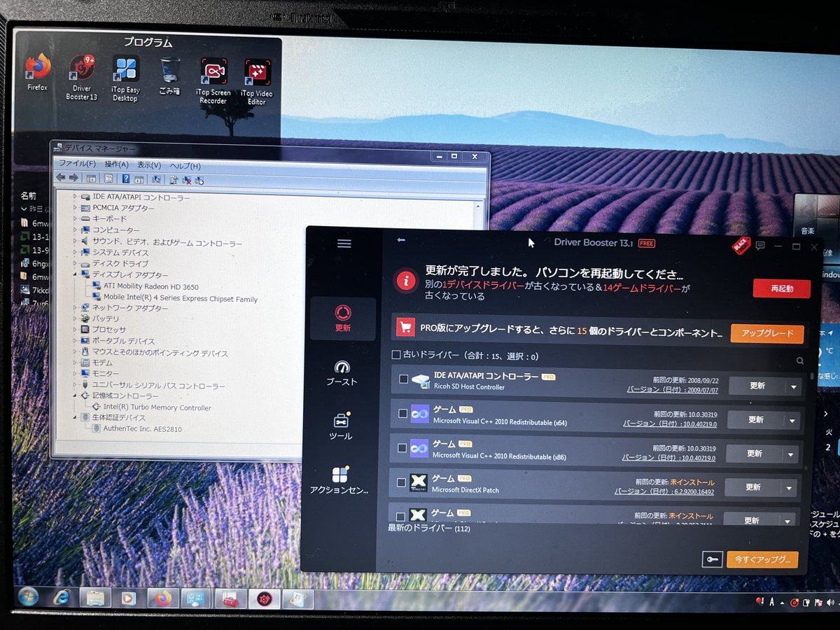Click 更新 button for DirectX Patch row
The image size is (840, 630).
pos(753,488)
